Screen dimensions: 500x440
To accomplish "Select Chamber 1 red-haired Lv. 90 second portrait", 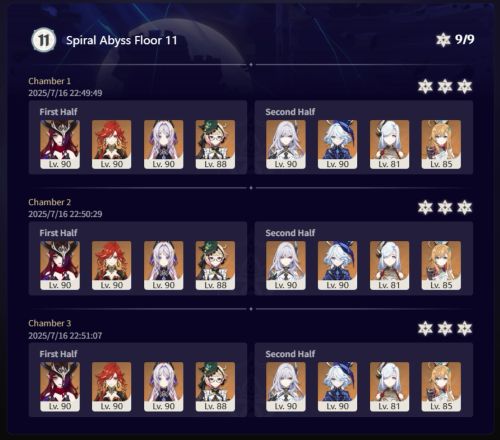I will [112, 144].
